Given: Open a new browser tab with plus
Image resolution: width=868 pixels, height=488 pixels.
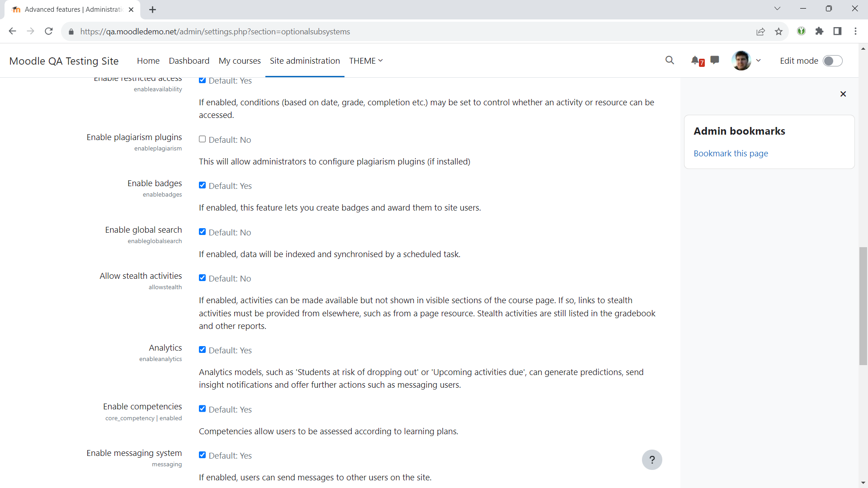Looking at the screenshot, I should click(x=153, y=9).
